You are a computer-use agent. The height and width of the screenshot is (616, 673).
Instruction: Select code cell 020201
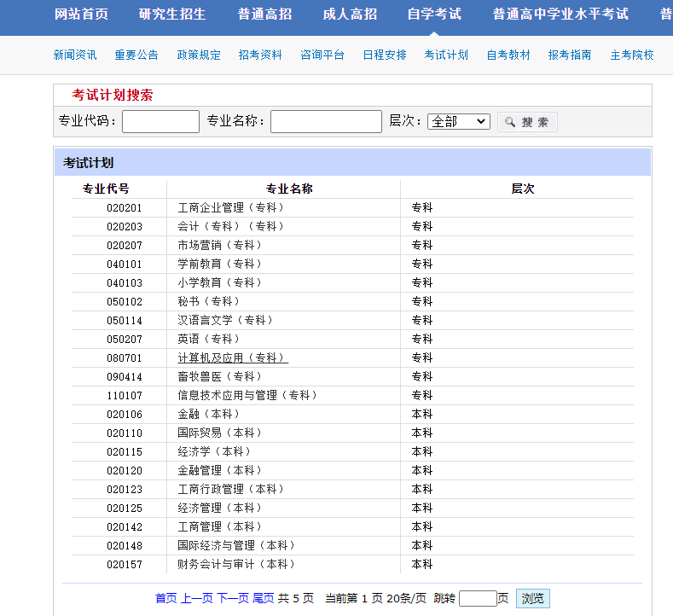click(x=124, y=208)
